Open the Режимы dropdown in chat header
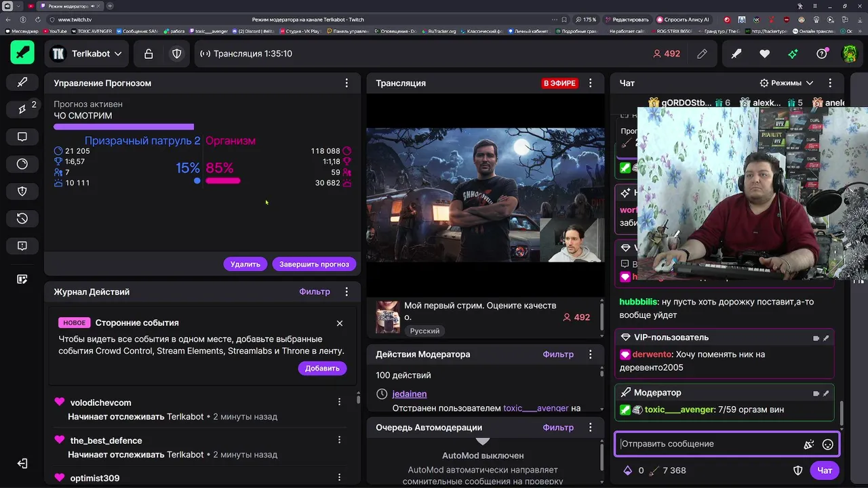868x488 pixels. click(787, 83)
